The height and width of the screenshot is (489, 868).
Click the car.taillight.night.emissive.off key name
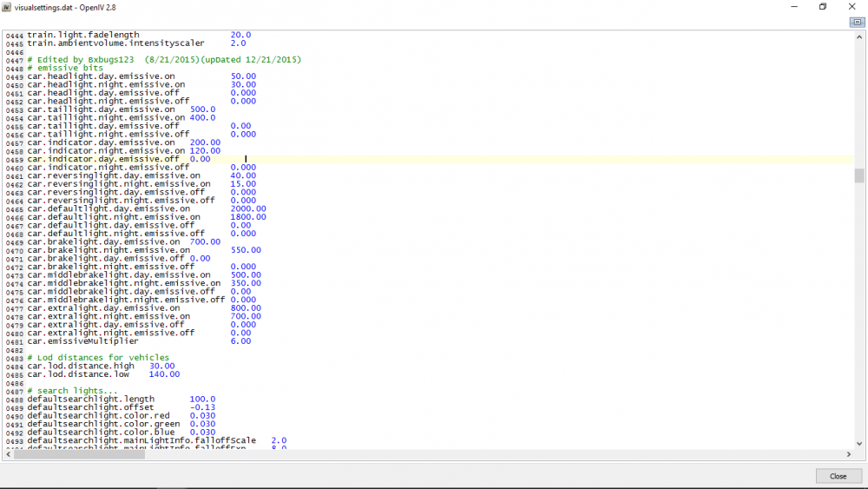[x=108, y=134]
